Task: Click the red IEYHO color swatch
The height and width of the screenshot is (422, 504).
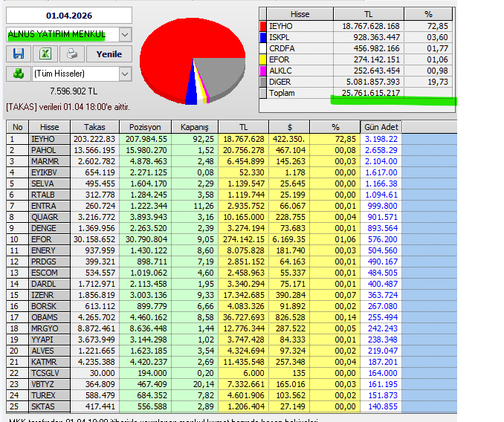Action: tap(263, 26)
